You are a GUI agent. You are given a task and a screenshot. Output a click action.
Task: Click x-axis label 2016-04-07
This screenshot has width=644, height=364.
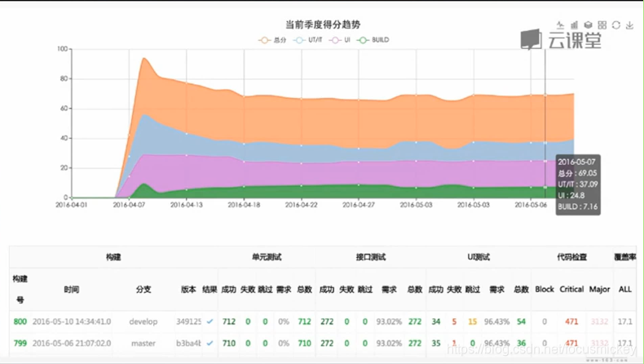coord(129,204)
